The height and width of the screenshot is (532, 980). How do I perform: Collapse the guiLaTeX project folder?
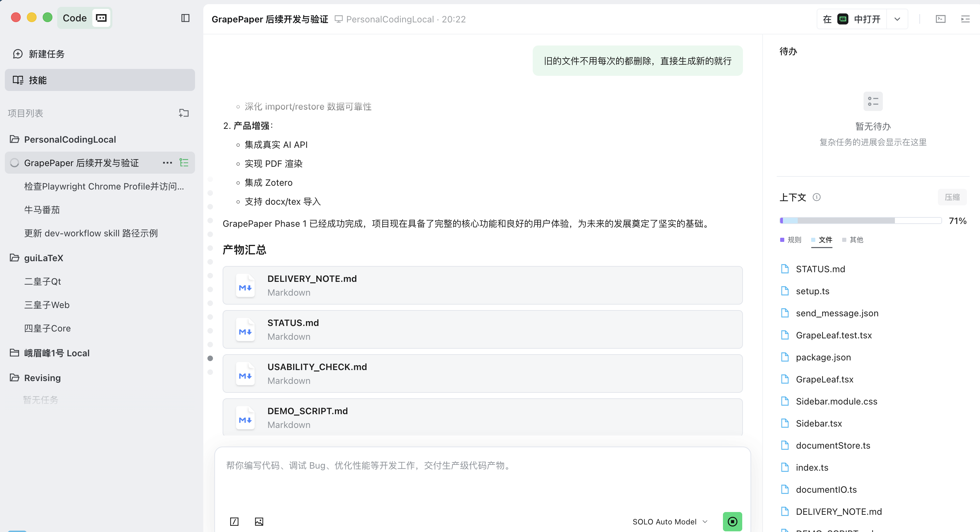click(x=14, y=258)
